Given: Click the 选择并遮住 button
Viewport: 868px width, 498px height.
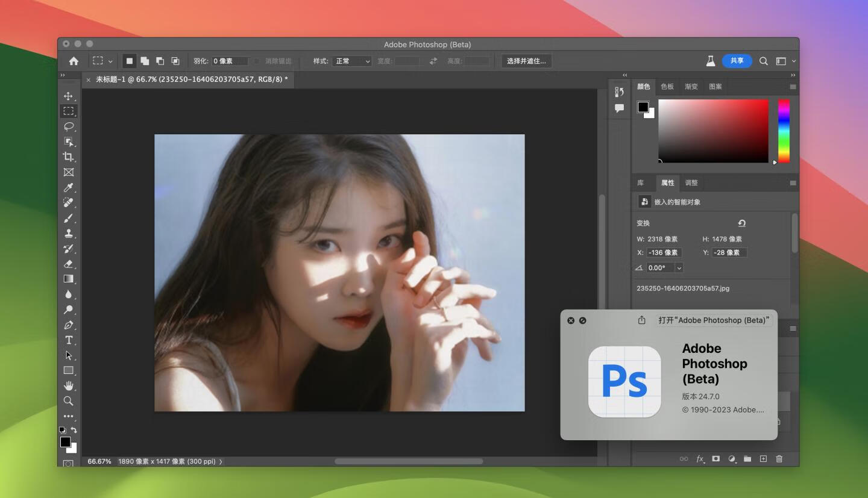Looking at the screenshot, I should pyautogui.click(x=526, y=61).
